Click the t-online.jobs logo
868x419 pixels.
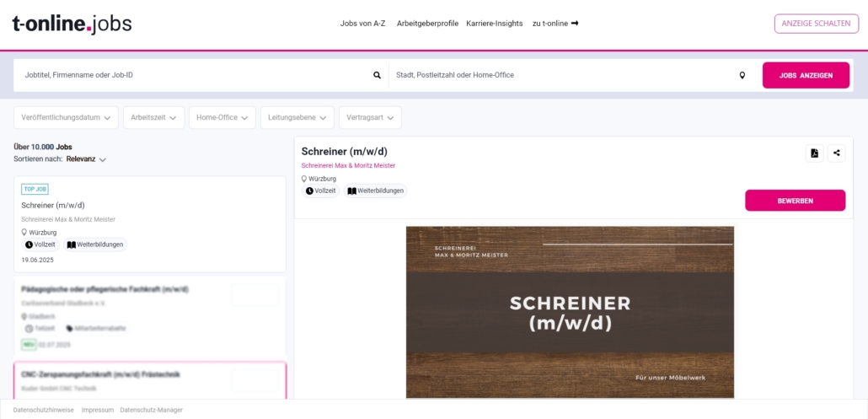point(72,24)
